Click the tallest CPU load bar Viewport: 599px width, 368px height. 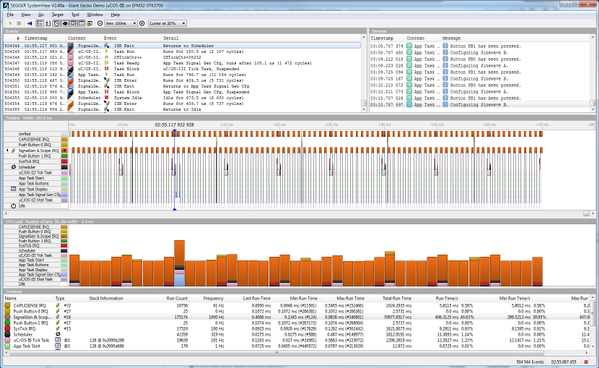pos(180,263)
